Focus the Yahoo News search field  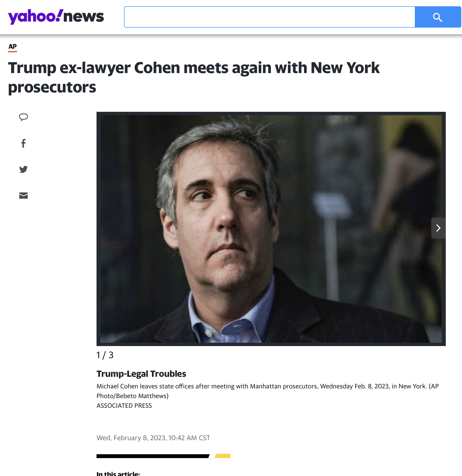[x=269, y=17]
